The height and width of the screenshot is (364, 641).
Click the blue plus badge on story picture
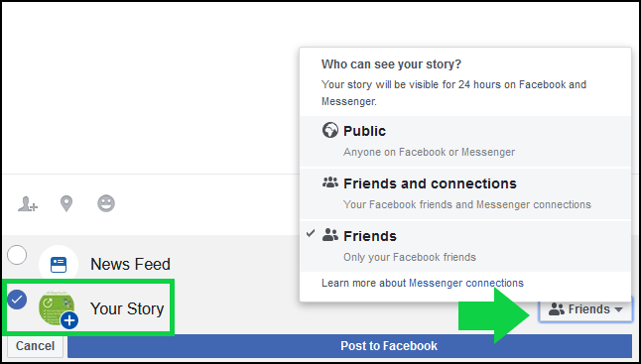(x=69, y=320)
